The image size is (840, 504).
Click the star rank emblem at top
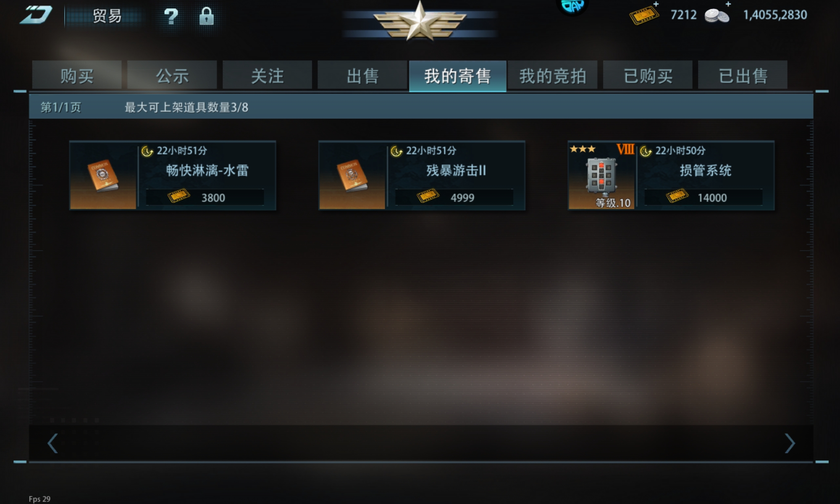tap(420, 21)
